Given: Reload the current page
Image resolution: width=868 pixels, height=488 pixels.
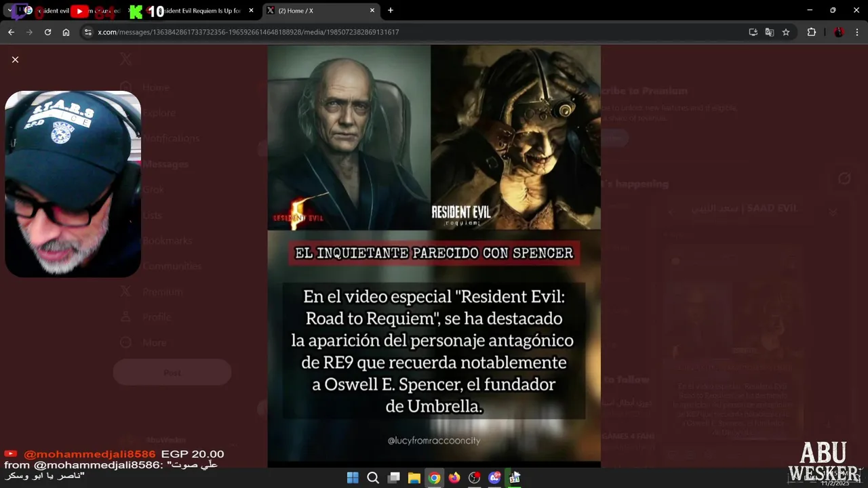Looking at the screenshot, I should pos(47,32).
